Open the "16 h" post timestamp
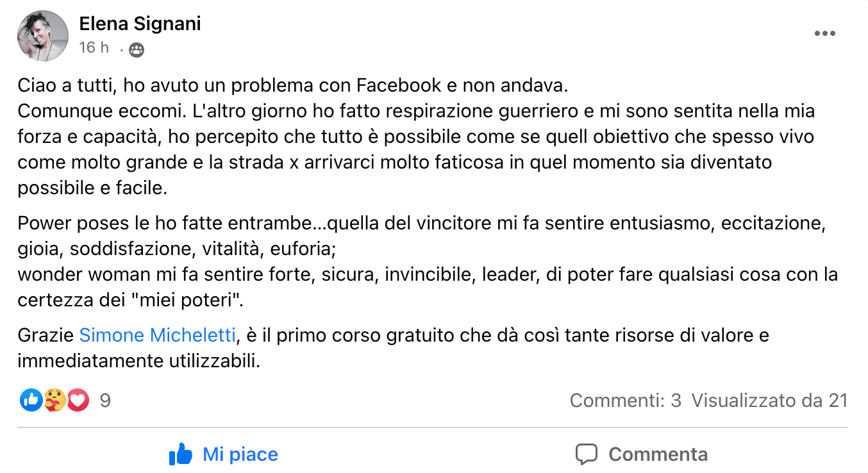 tap(94, 48)
